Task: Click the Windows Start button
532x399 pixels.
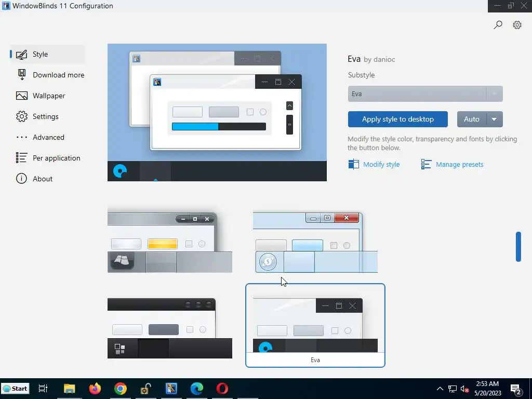Action: click(x=15, y=389)
